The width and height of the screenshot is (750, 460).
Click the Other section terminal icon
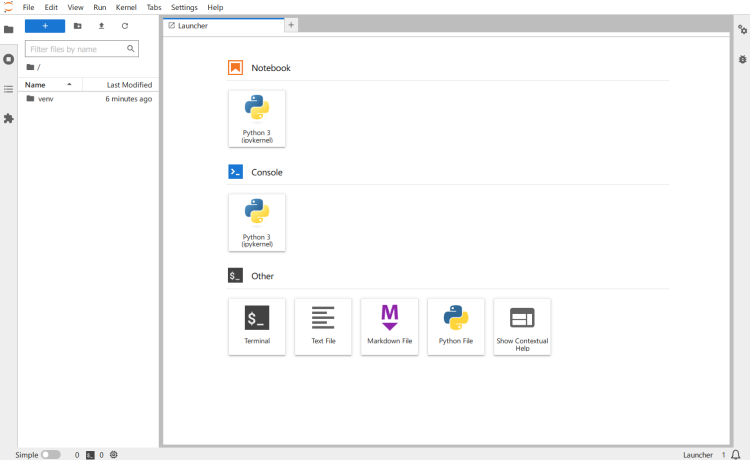point(235,275)
